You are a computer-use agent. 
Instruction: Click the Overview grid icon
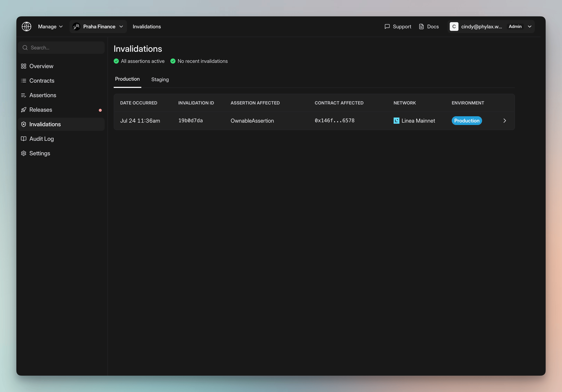(x=23, y=66)
